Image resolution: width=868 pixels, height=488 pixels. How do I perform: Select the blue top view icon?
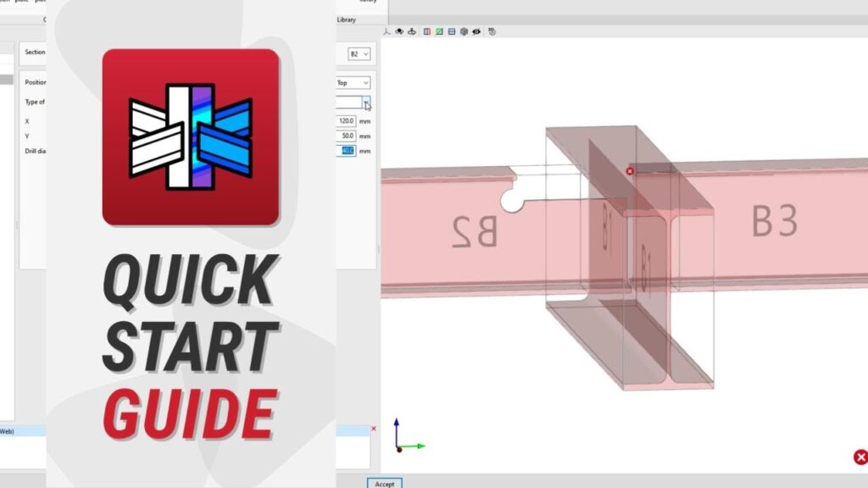click(x=452, y=32)
